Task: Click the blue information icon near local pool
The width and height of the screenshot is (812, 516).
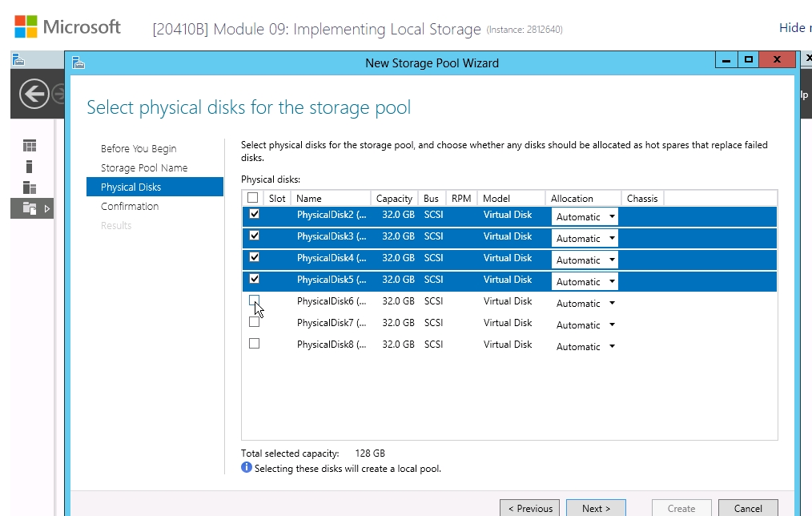Action: coord(247,467)
